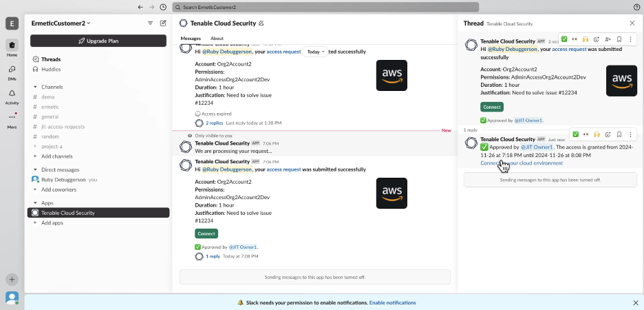
Task: Click the Upgrade Plan button
Action: click(98, 41)
